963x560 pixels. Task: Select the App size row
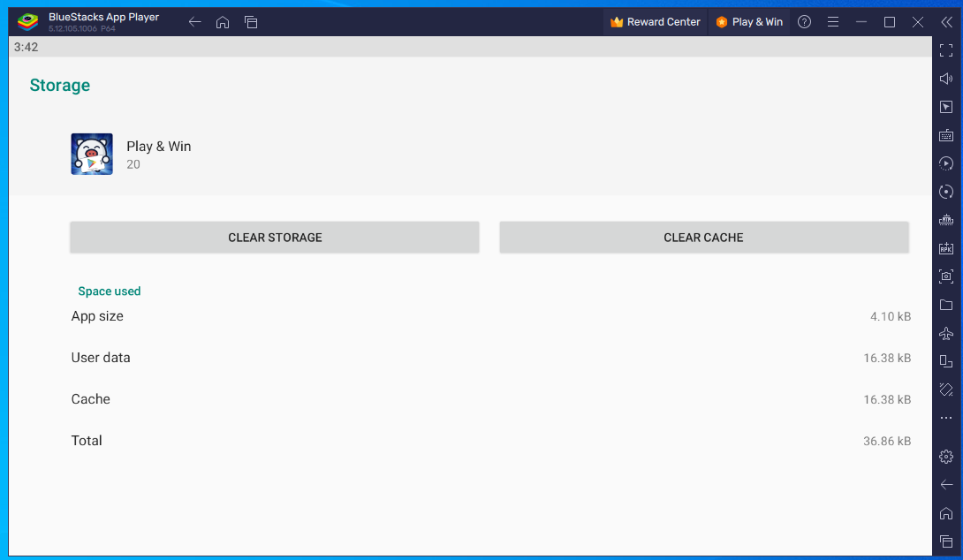click(490, 316)
